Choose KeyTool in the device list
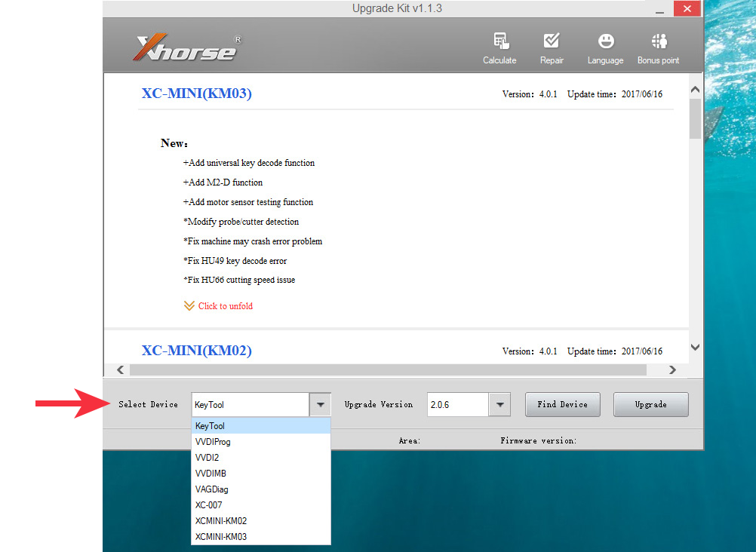The height and width of the screenshot is (552, 756). pyautogui.click(x=261, y=426)
